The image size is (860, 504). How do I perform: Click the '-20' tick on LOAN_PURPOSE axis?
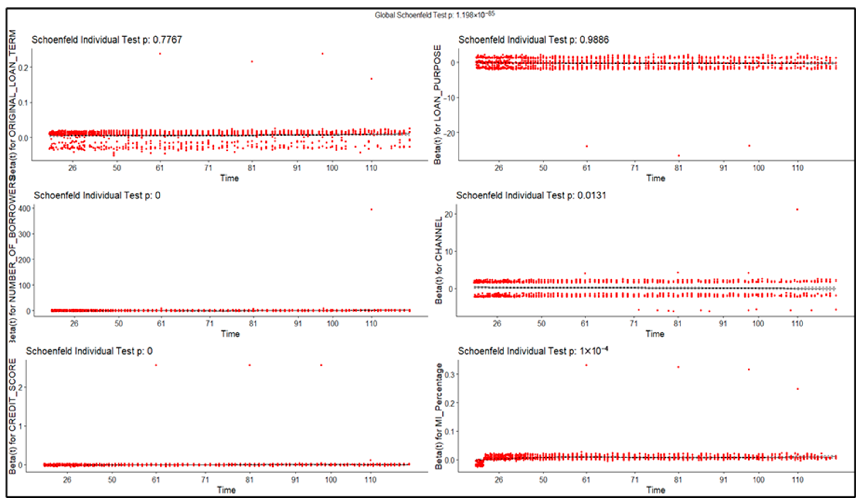(x=449, y=133)
